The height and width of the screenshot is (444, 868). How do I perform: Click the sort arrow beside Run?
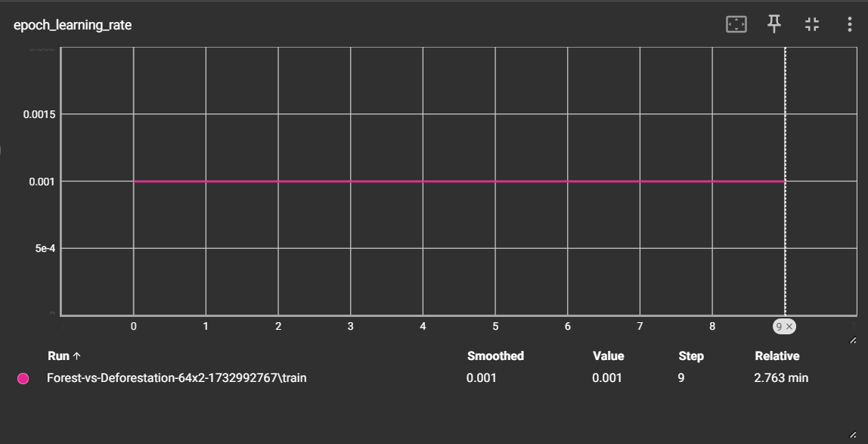click(x=76, y=356)
